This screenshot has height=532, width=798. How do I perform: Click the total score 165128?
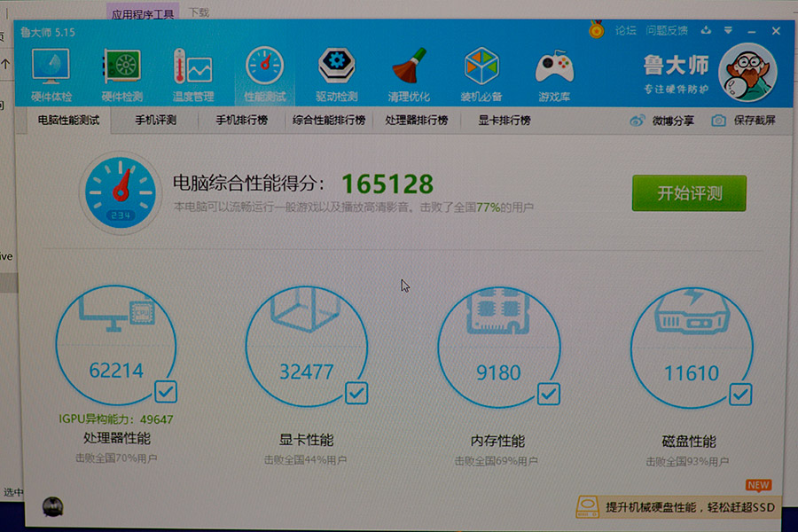pos(387,184)
